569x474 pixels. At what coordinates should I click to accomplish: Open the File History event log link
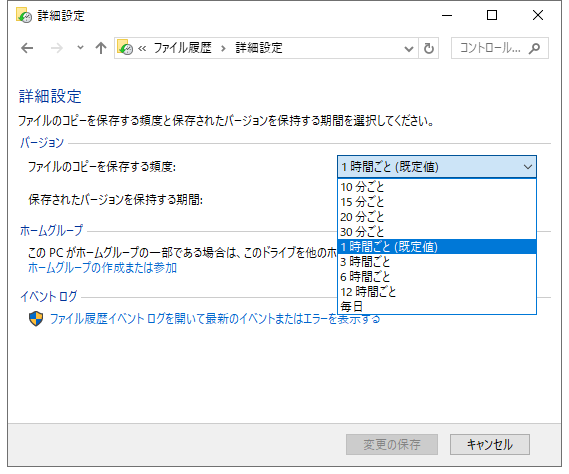coord(215,319)
